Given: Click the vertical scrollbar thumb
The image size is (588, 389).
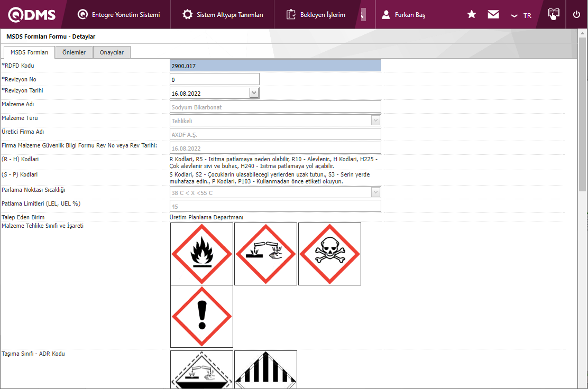Looking at the screenshot, I should tap(582, 114).
